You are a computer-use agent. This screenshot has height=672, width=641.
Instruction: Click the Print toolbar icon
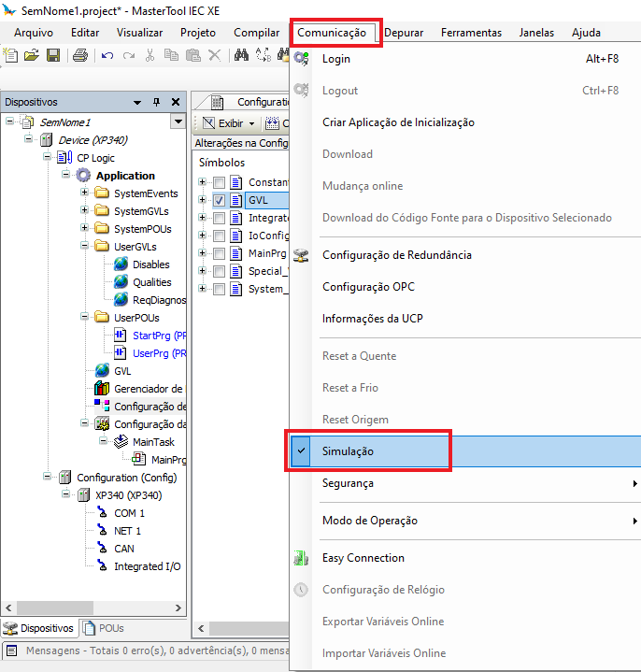click(80, 55)
